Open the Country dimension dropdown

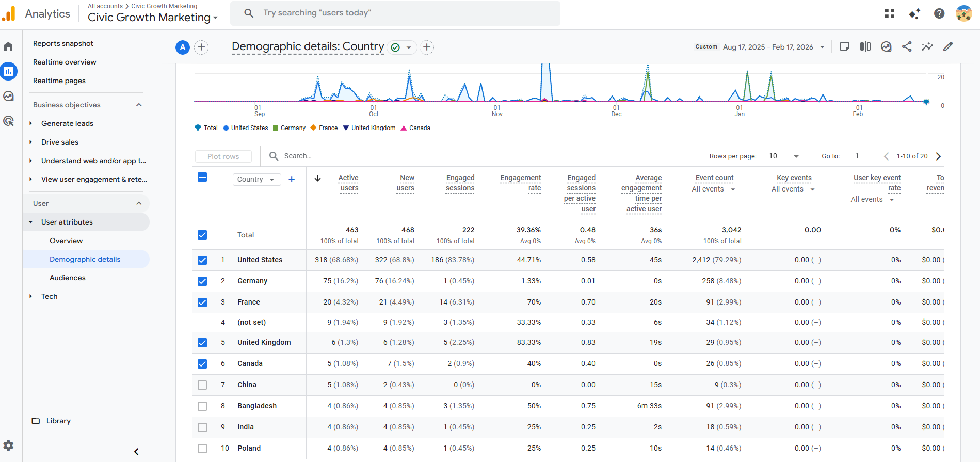pos(256,179)
